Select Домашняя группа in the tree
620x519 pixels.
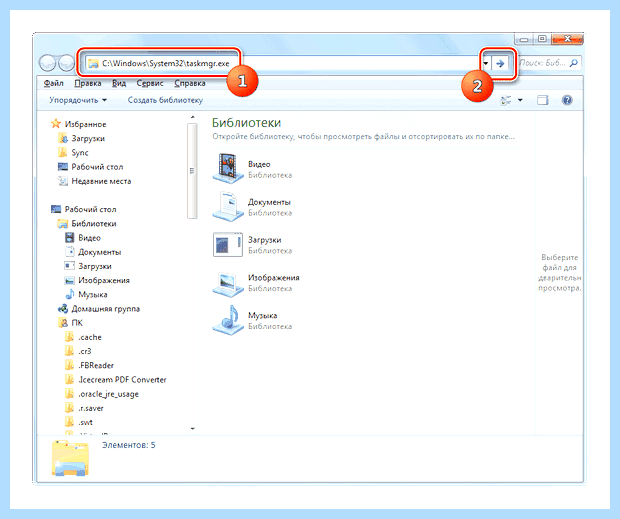click(x=106, y=309)
